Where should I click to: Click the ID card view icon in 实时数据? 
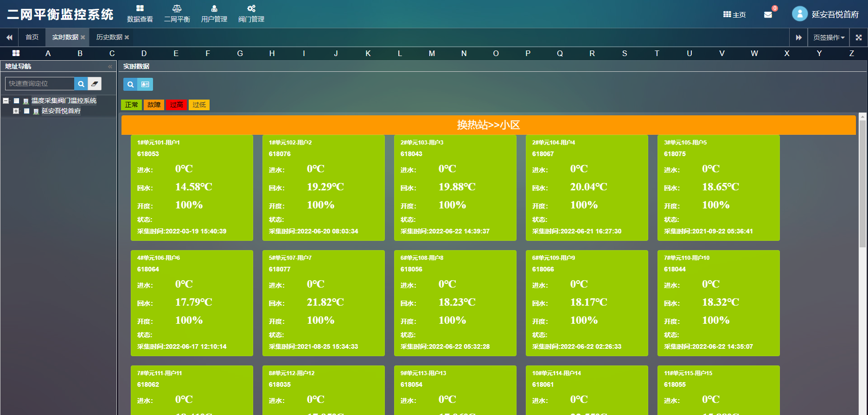click(x=145, y=84)
